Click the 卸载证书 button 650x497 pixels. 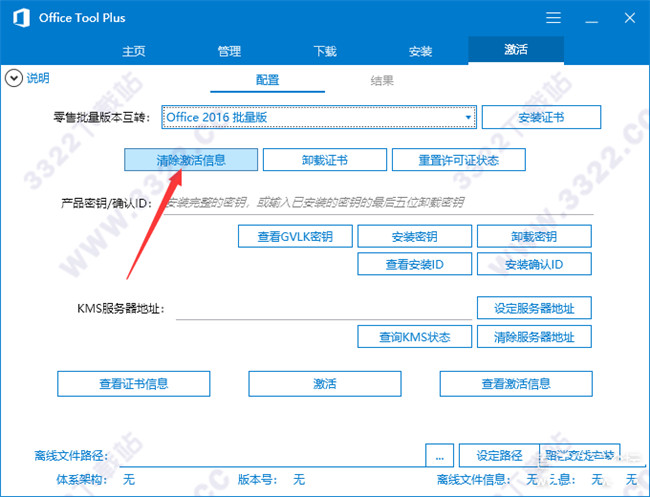(325, 160)
